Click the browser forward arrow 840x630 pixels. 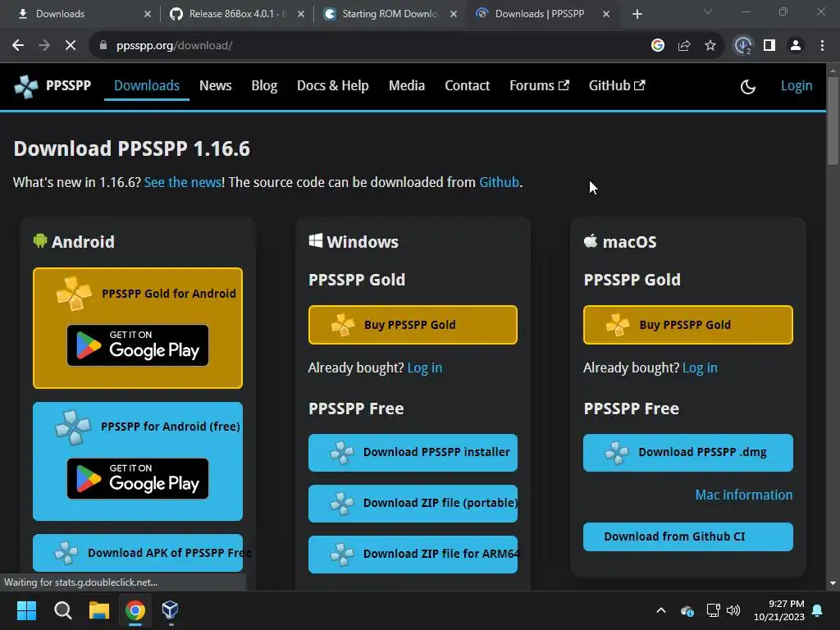click(x=44, y=46)
